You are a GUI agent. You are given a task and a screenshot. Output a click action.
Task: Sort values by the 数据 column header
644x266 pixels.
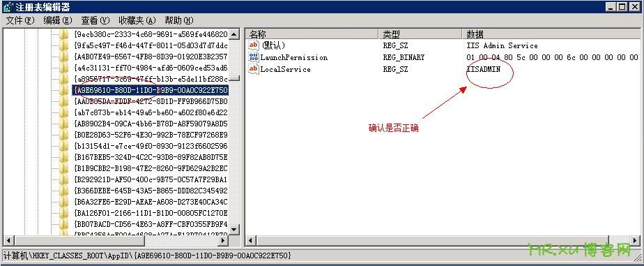tap(551, 34)
